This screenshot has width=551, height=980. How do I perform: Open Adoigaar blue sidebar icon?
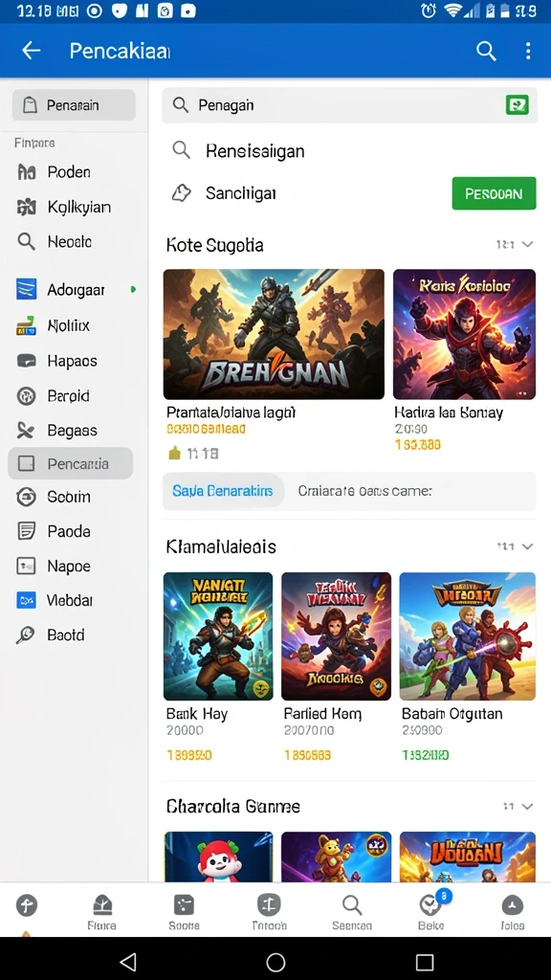point(26,289)
